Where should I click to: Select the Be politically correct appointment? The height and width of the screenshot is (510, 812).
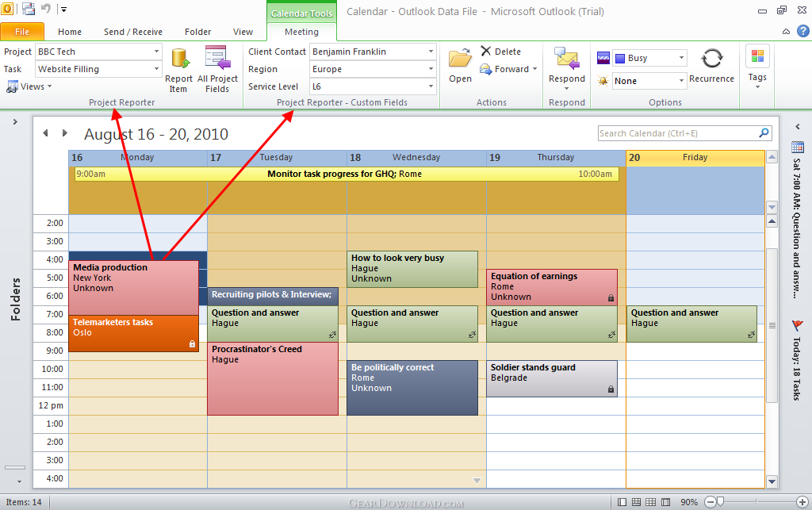(x=412, y=388)
